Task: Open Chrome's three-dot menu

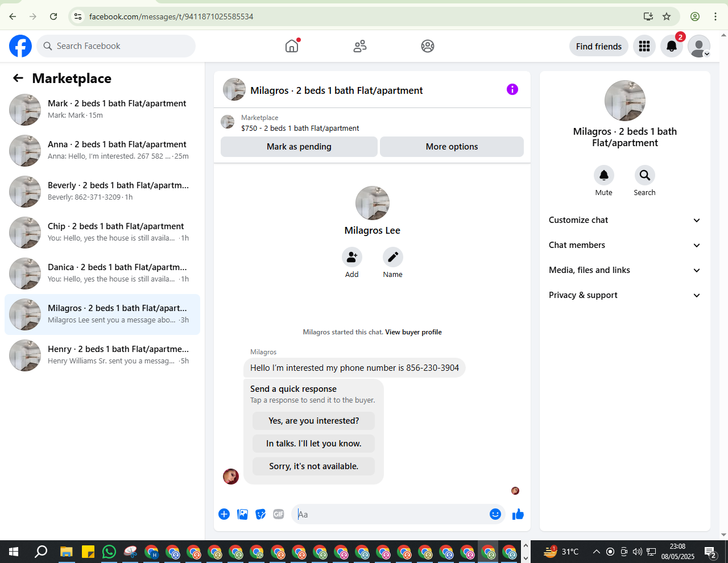Action: [x=715, y=16]
